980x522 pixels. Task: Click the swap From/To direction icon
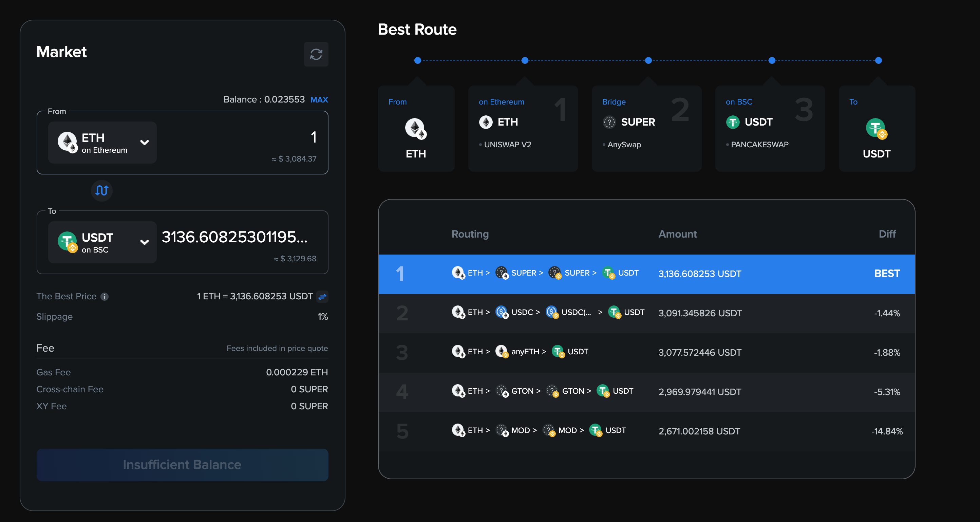(x=101, y=190)
